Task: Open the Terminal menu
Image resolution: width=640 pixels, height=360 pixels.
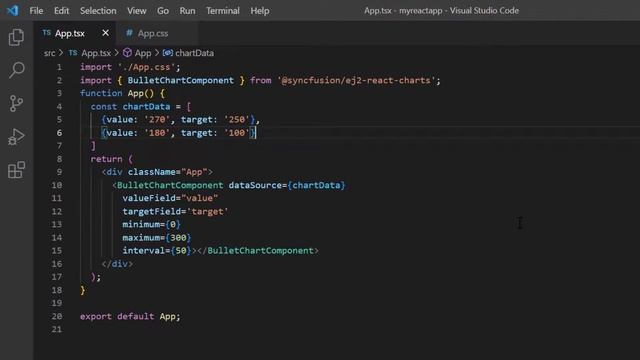Action: click(x=222, y=11)
